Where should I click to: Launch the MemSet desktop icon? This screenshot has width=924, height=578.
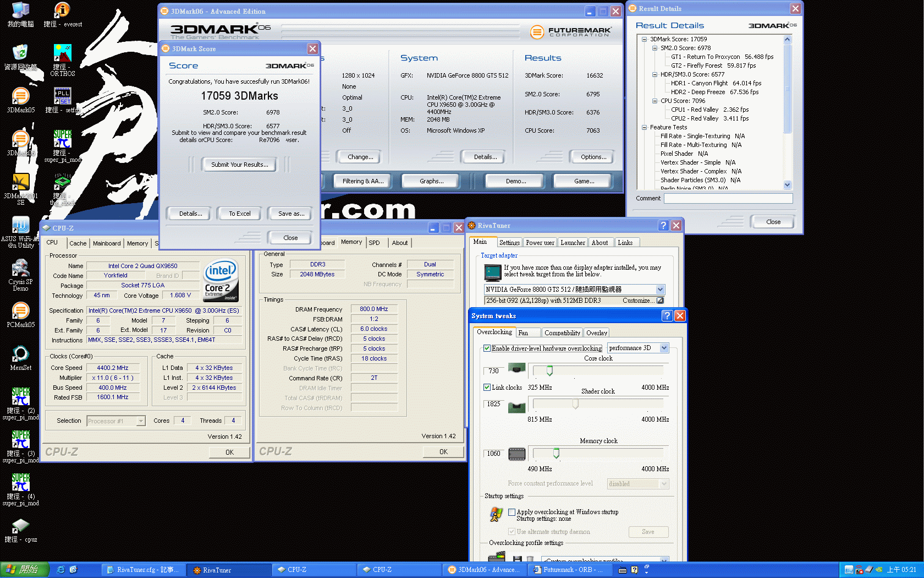click(x=20, y=358)
